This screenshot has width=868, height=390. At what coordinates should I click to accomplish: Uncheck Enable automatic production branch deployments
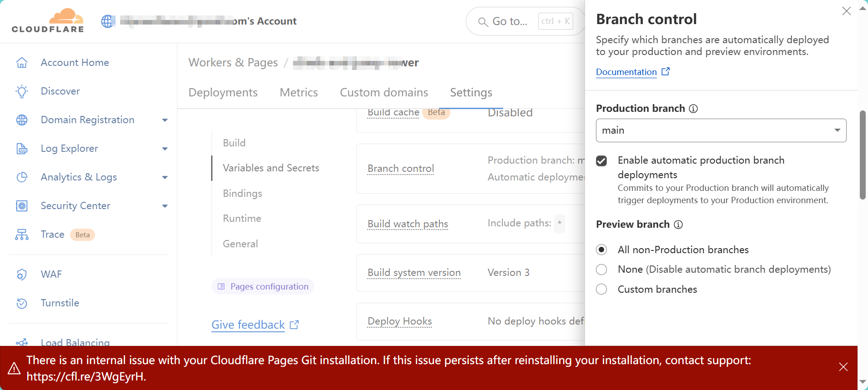tap(601, 161)
